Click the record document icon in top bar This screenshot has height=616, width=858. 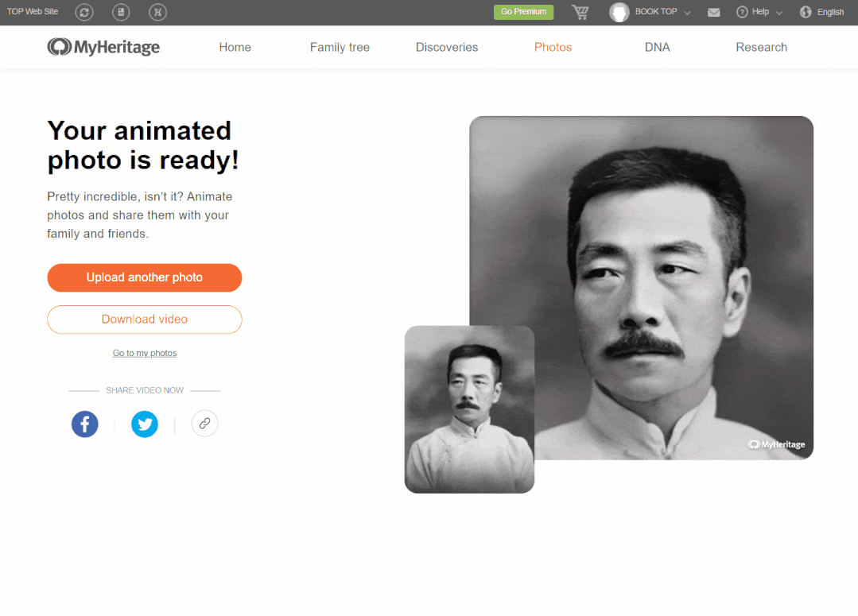click(x=121, y=12)
